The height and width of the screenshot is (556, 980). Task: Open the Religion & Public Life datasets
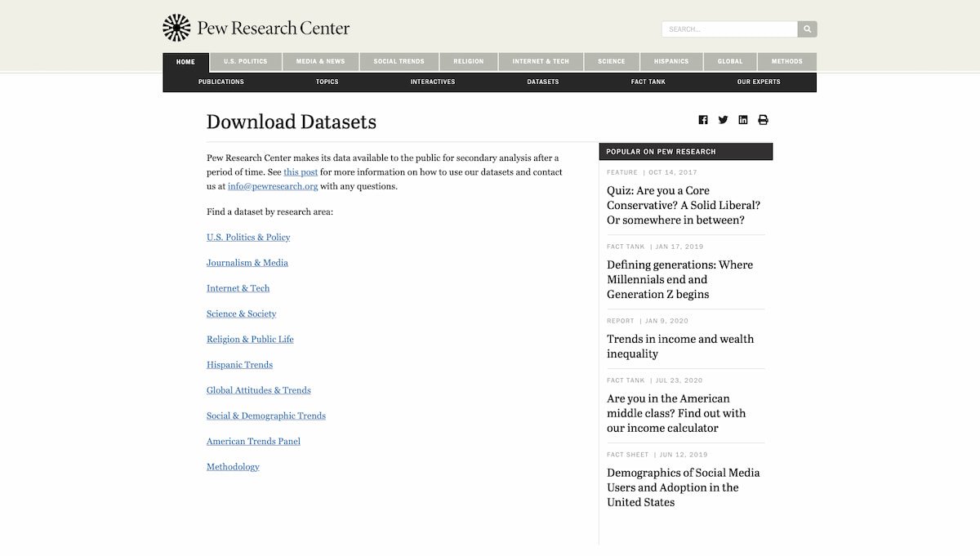pos(250,339)
